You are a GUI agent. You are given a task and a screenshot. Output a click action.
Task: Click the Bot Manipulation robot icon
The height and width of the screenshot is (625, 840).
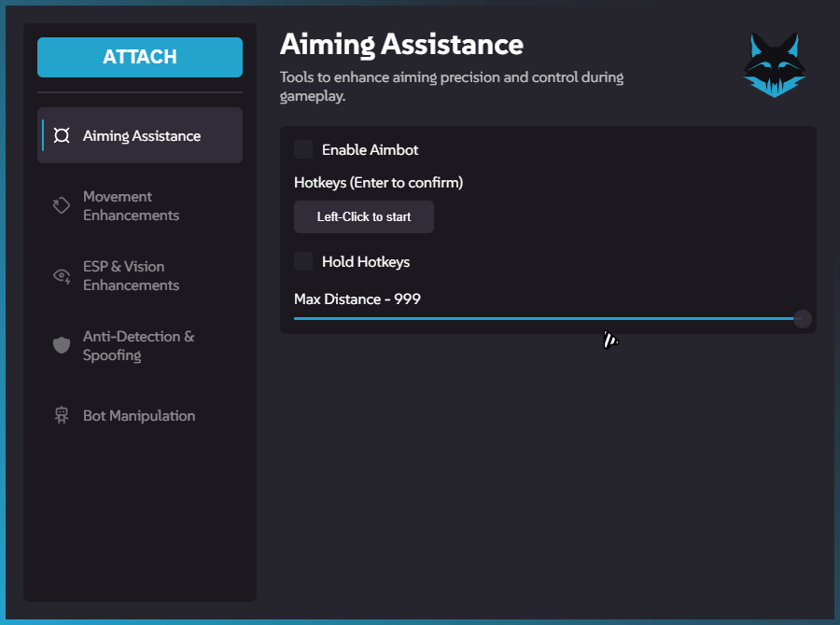coord(62,415)
